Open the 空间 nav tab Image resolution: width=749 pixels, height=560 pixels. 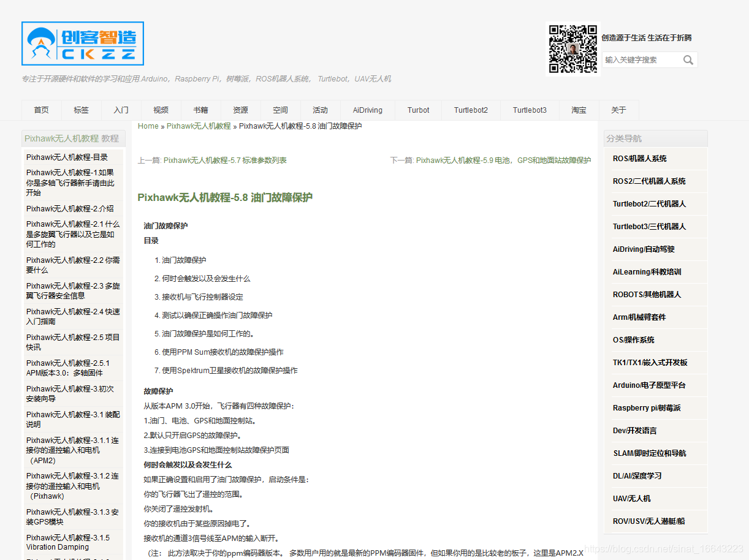tap(281, 110)
